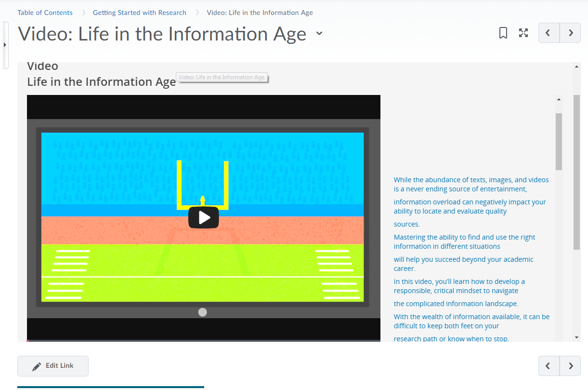This screenshot has width=588, height=390.
Task: Click transcript scrollbar up arrow
Action: click(x=559, y=99)
